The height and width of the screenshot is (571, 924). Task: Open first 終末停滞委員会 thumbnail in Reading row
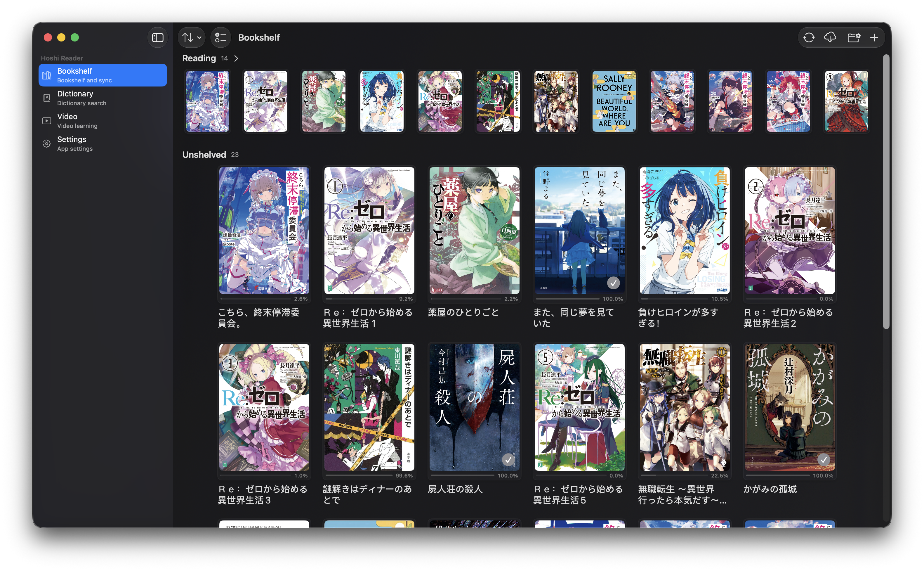[x=208, y=101]
